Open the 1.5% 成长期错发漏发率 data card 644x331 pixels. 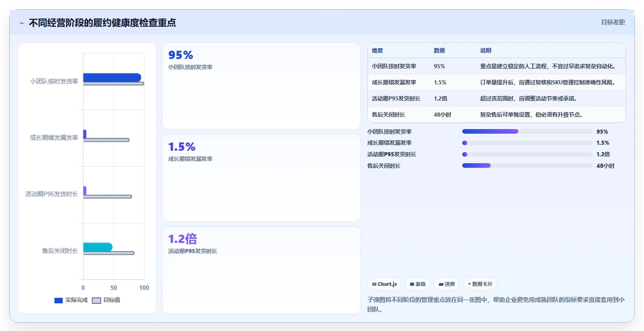coord(261,178)
